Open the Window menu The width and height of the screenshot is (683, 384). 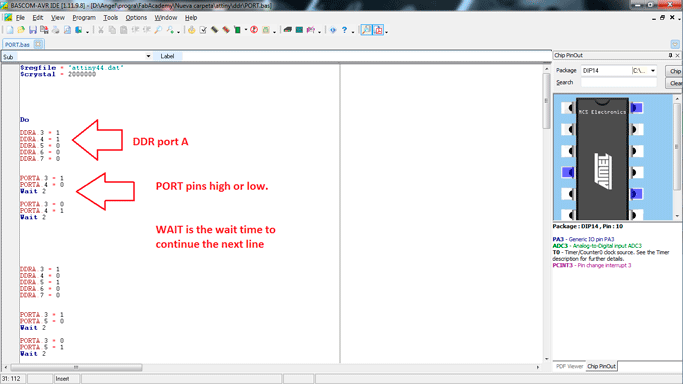click(x=166, y=17)
